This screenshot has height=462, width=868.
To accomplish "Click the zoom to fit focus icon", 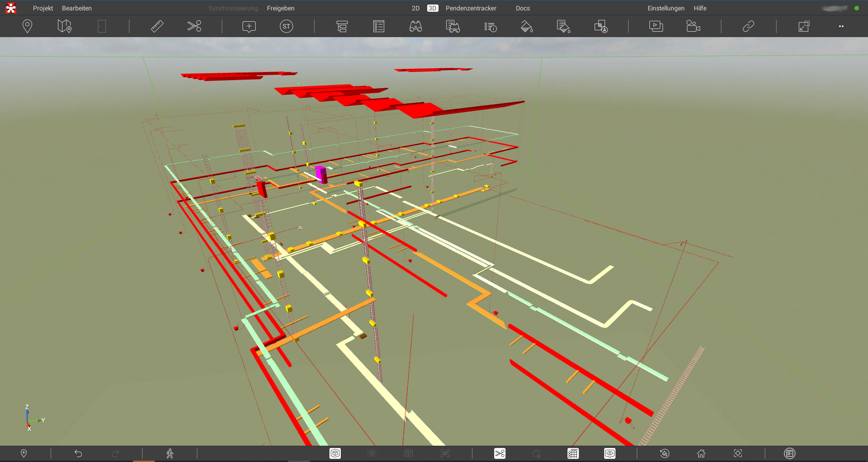I will 738,453.
